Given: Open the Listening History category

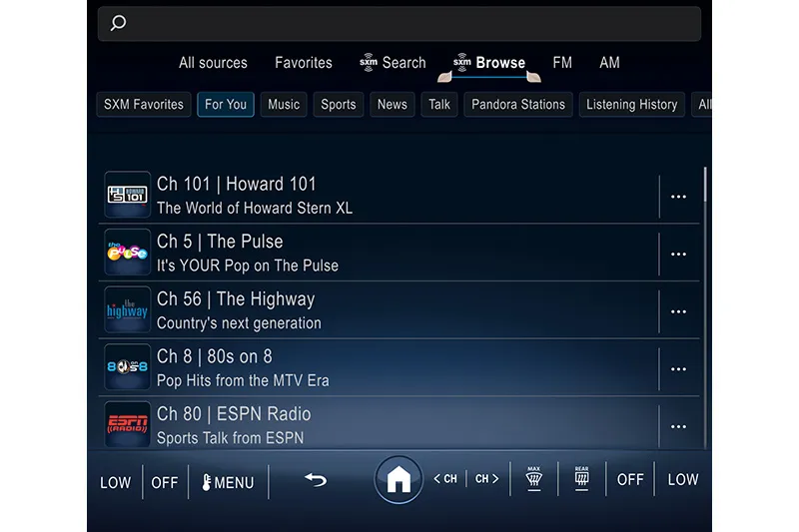Looking at the screenshot, I should click(x=631, y=105).
